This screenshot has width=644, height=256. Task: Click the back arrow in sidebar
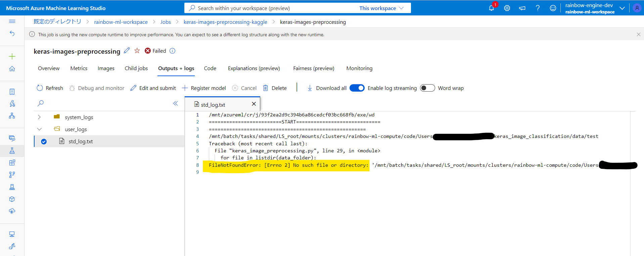pyautogui.click(x=12, y=33)
